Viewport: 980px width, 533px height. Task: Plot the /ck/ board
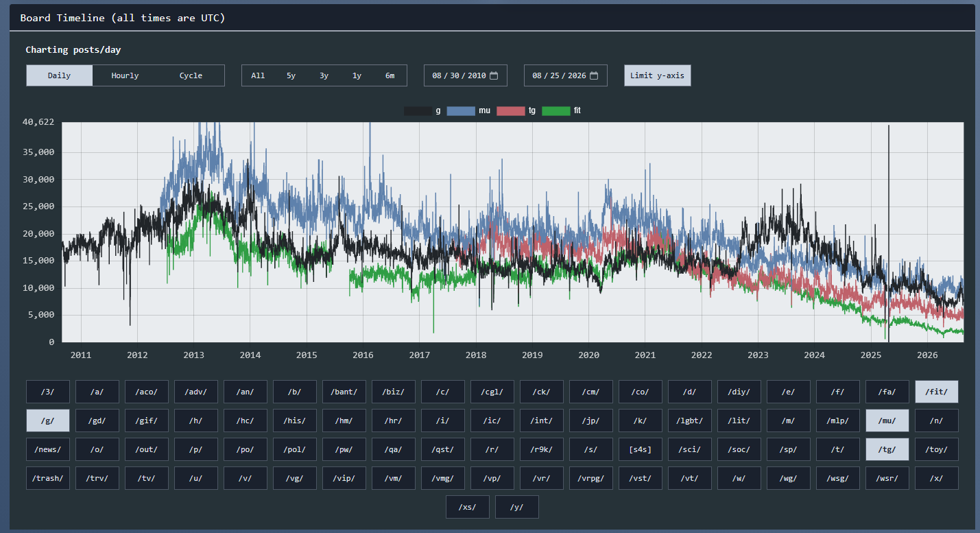click(541, 392)
